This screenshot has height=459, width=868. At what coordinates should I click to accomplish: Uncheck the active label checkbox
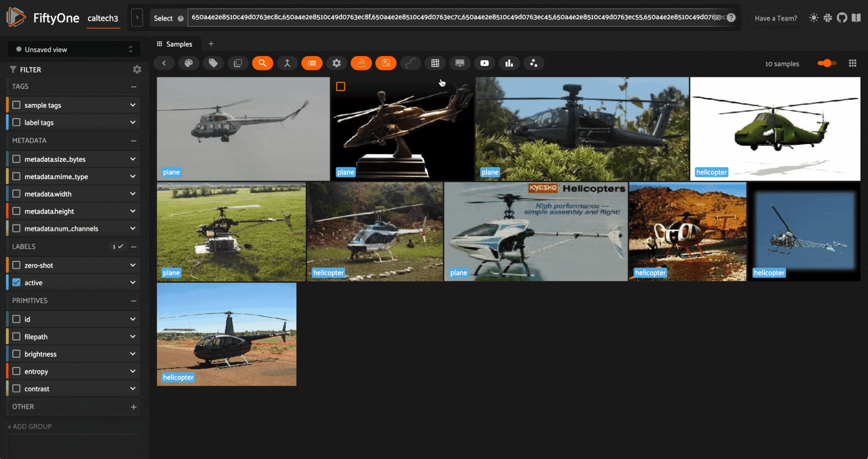16,283
